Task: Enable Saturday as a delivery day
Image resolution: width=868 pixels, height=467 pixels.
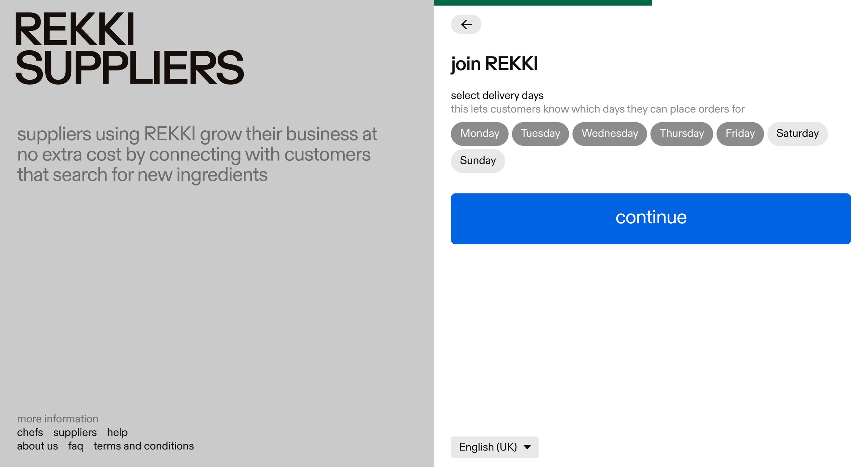Action: [x=797, y=134]
